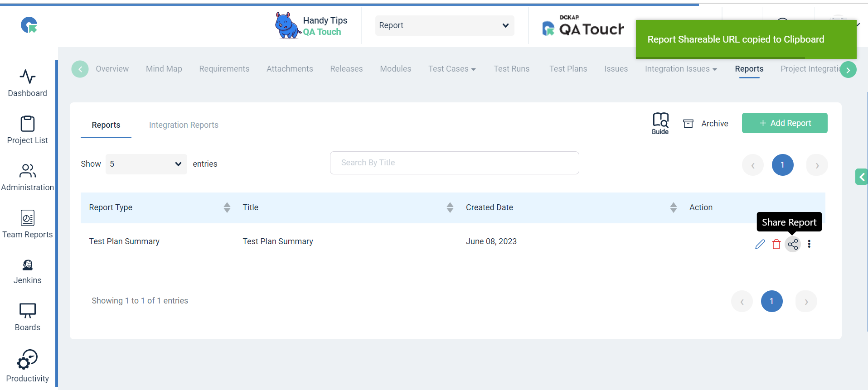Go to the next page in the top pagination
The width and height of the screenshot is (868, 390).
817,165
